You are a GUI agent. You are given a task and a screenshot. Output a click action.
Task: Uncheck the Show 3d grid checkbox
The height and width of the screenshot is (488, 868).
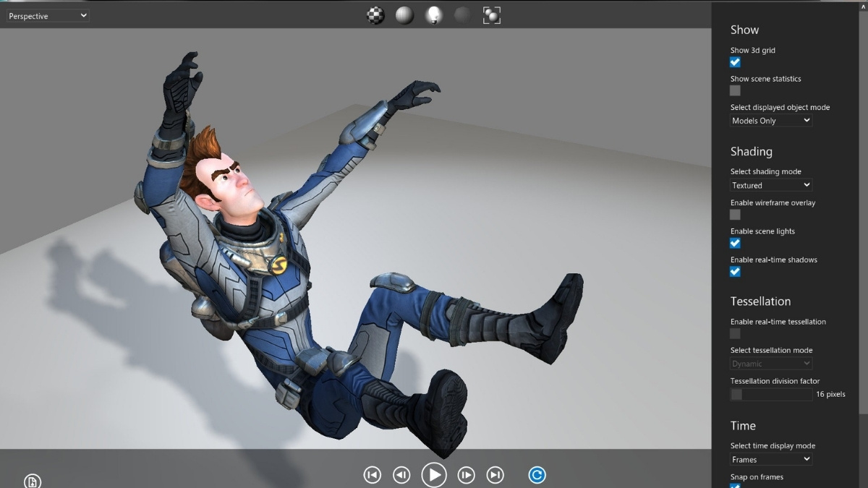click(735, 62)
